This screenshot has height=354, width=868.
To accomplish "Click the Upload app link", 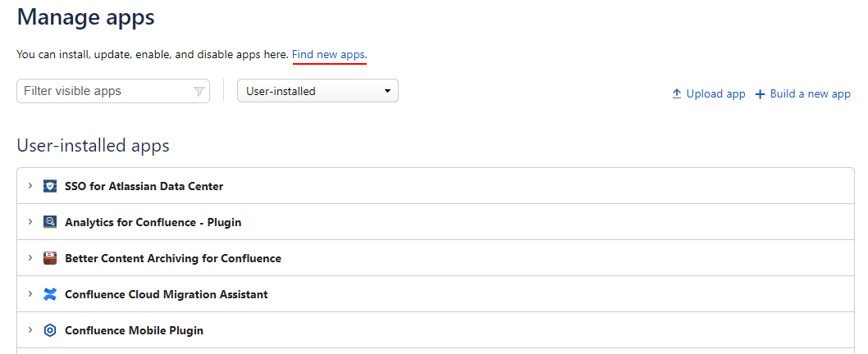I will pos(715,94).
